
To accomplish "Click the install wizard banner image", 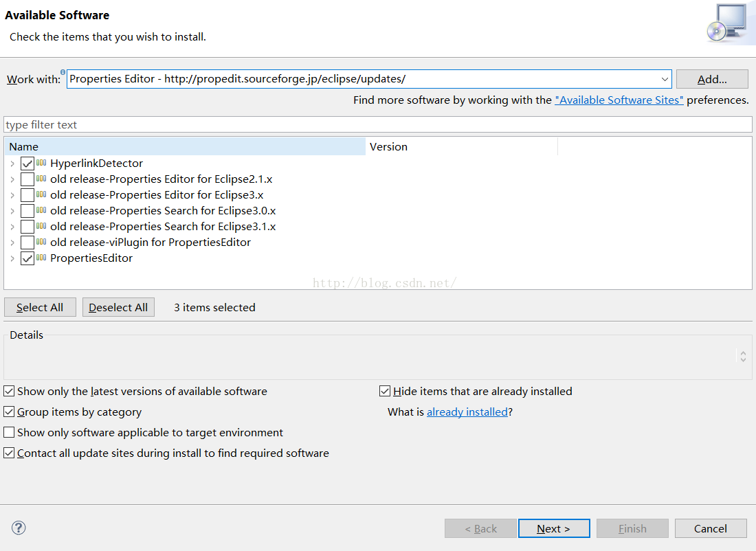I will tap(729, 23).
